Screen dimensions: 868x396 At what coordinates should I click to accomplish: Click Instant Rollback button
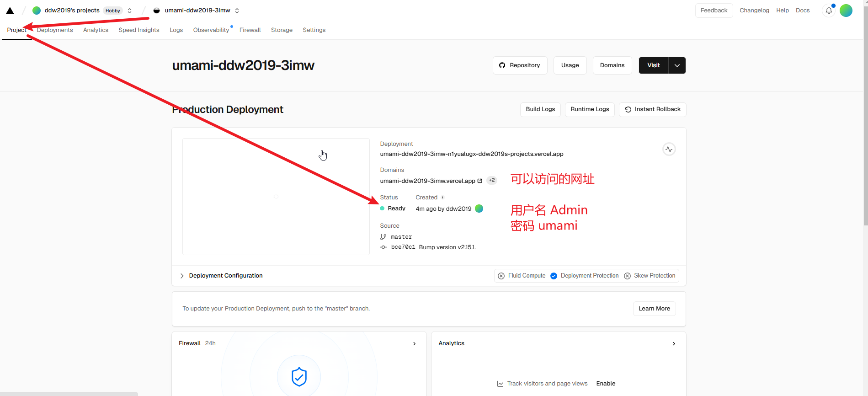pyautogui.click(x=652, y=109)
